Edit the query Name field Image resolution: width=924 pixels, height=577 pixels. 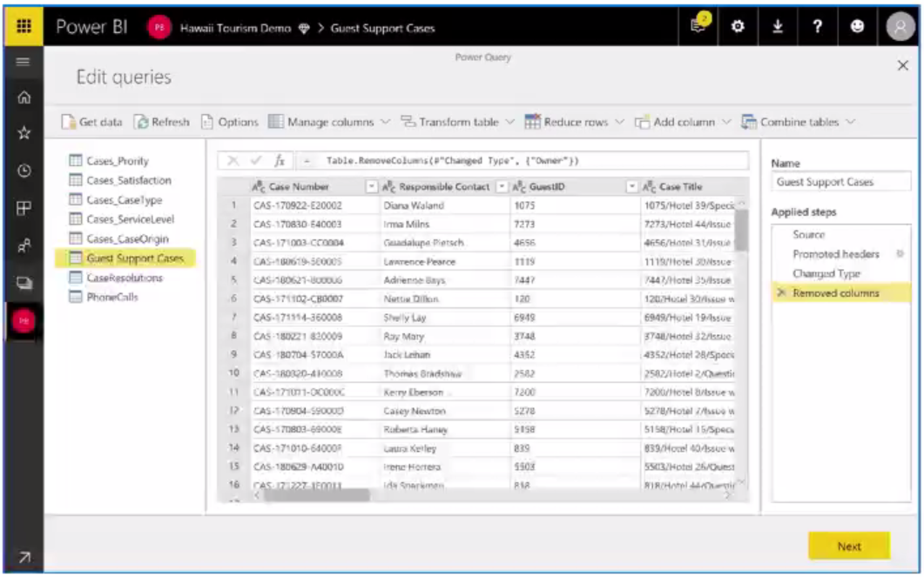pos(841,182)
